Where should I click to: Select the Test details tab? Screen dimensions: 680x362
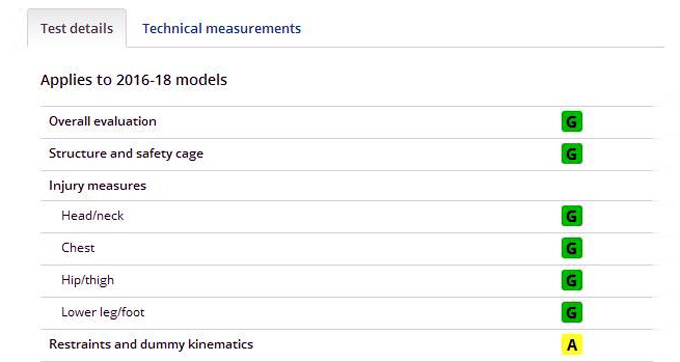(x=77, y=29)
